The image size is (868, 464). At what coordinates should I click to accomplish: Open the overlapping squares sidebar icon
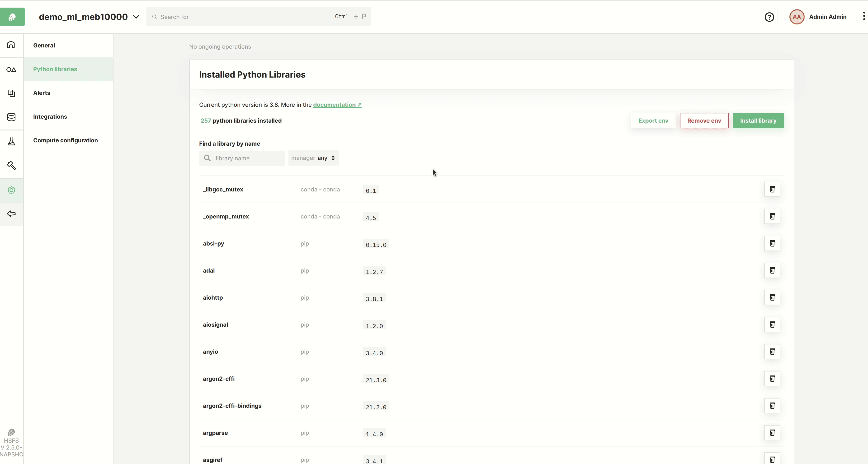tap(11, 93)
